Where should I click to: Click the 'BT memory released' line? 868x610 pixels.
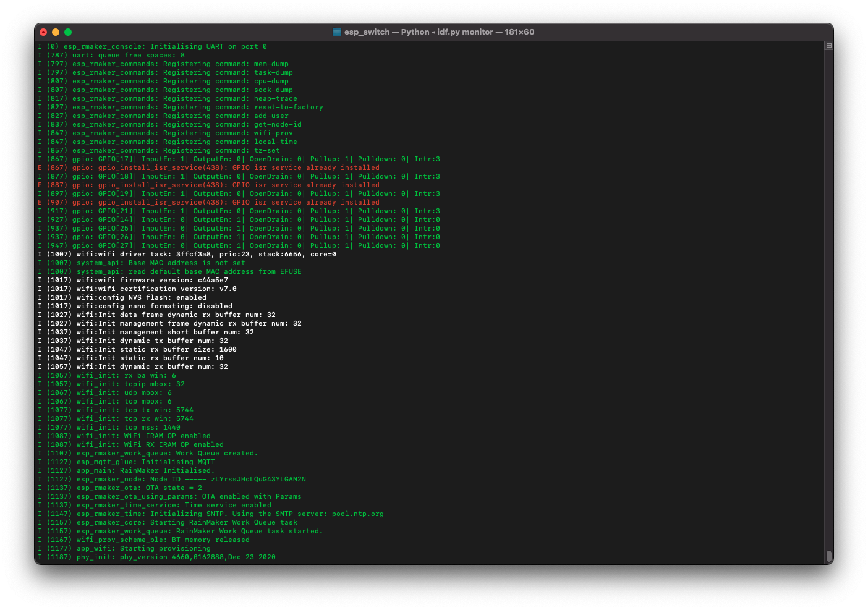[144, 540]
